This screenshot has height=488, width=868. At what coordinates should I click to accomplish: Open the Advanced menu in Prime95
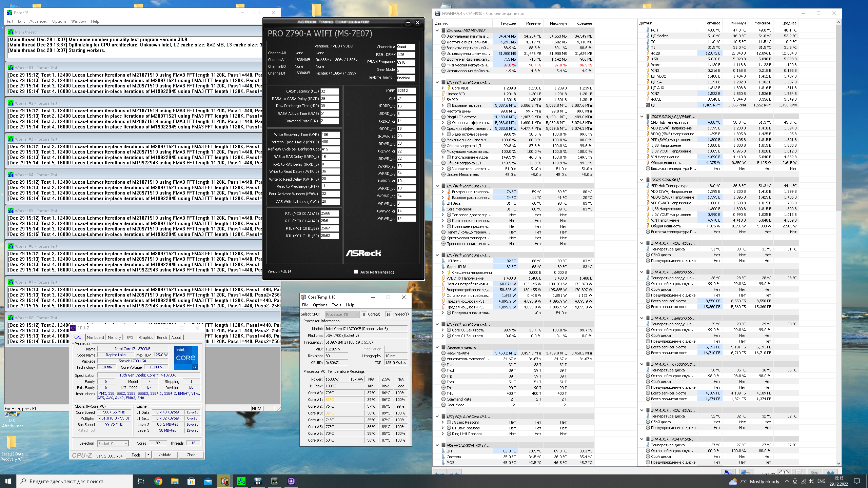38,21
